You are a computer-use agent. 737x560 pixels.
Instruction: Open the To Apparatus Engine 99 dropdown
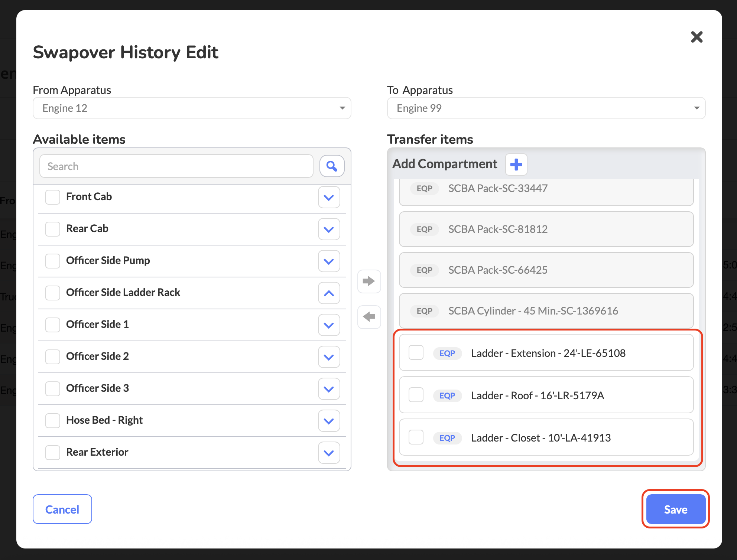click(546, 108)
